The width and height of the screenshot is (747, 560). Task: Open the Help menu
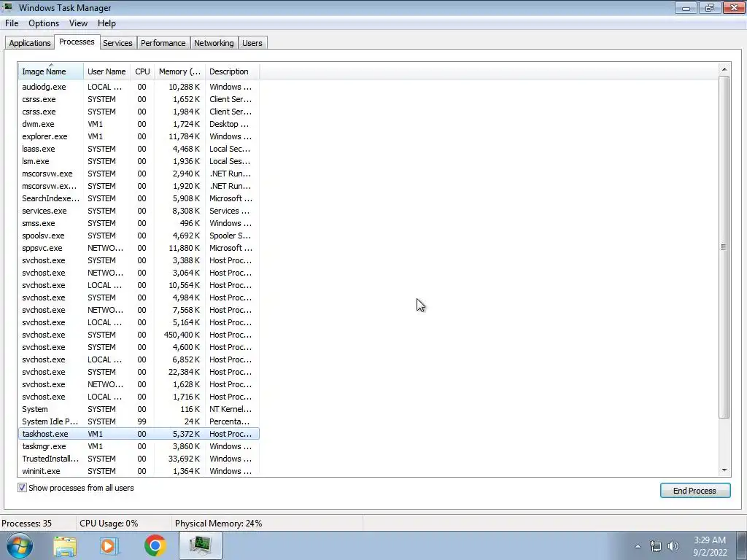pyautogui.click(x=107, y=23)
